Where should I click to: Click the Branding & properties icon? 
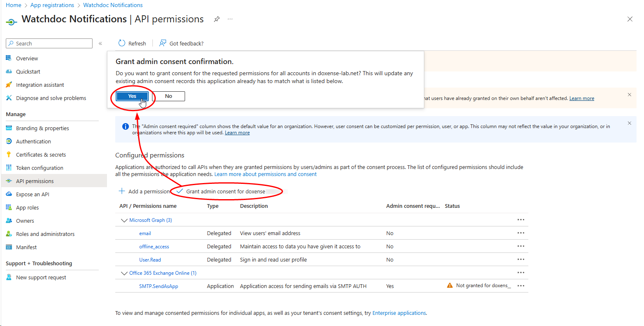point(9,128)
